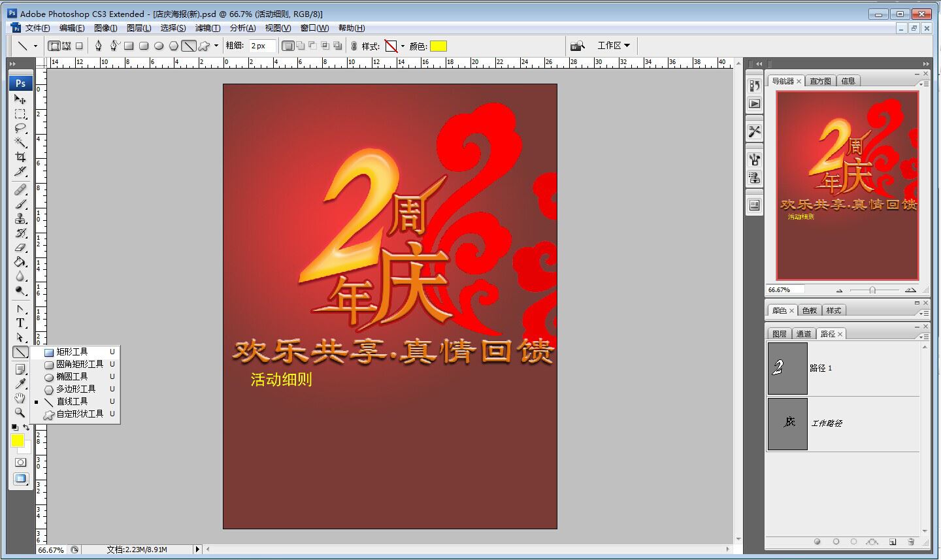Open geometry options dropdown arrow
This screenshot has width=941, height=560.
(216, 46)
